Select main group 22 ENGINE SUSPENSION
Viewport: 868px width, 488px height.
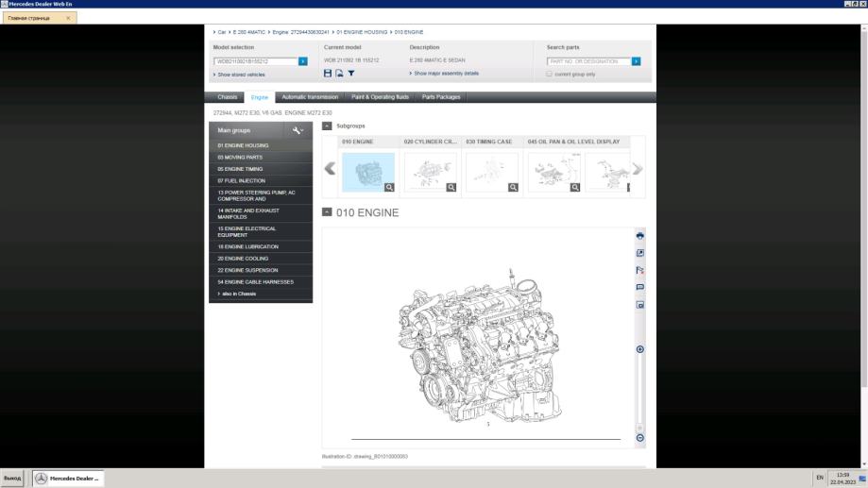[x=261, y=270]
